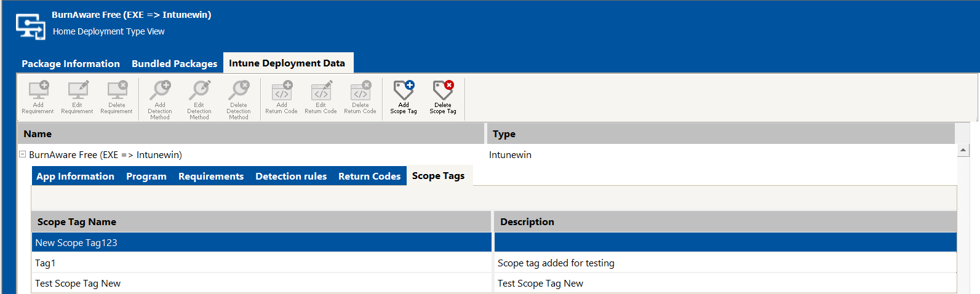Click the Add Detection Method icon
Viewport: 980px width, 294px height.
160,91
